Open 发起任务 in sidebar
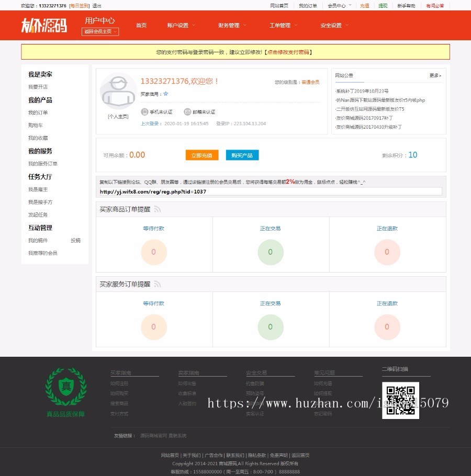 [x=38, y=214]
